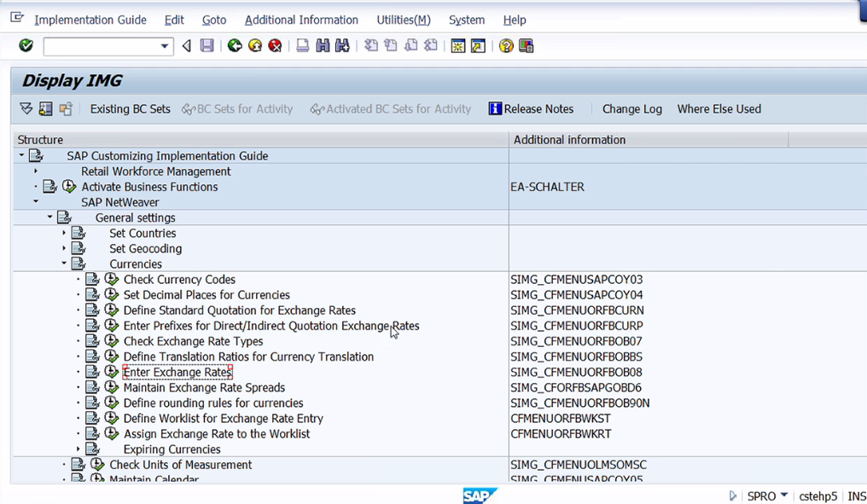
Task: Click execute clock icon for Check Currency Codes
Action: coord(111,279)
